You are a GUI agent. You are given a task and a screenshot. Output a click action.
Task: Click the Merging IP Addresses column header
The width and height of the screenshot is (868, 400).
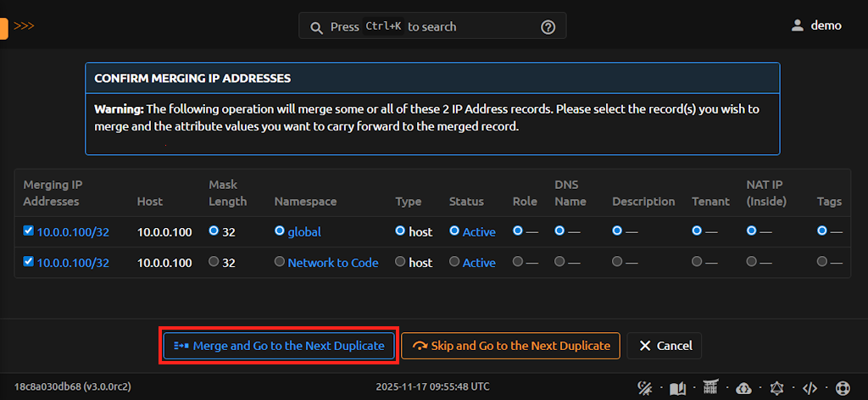(53, 193)
